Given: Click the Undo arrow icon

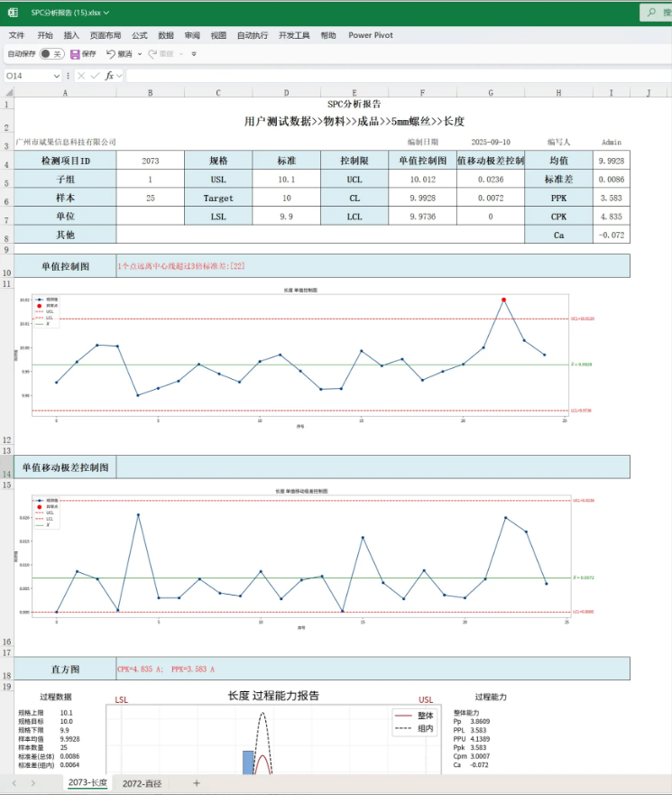Looking at the screenshot, I should [x=110, y=54].
